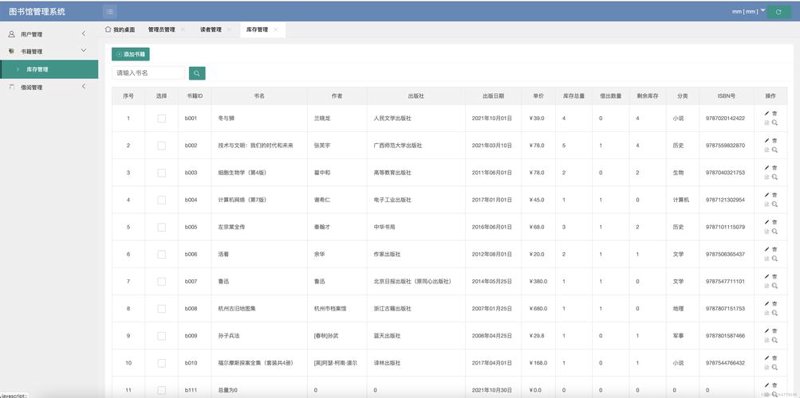Click the ISBN cell 9787020142422
This screenshot has width=800, height=398.
point(726,118)
